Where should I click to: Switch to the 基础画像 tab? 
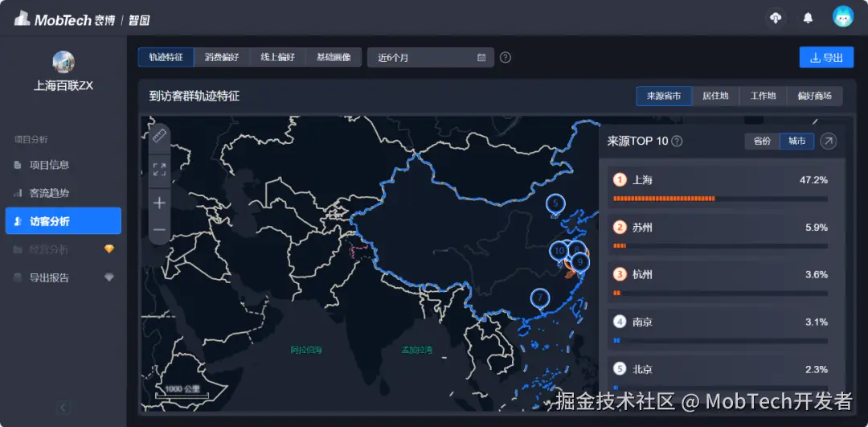point(334,57)
